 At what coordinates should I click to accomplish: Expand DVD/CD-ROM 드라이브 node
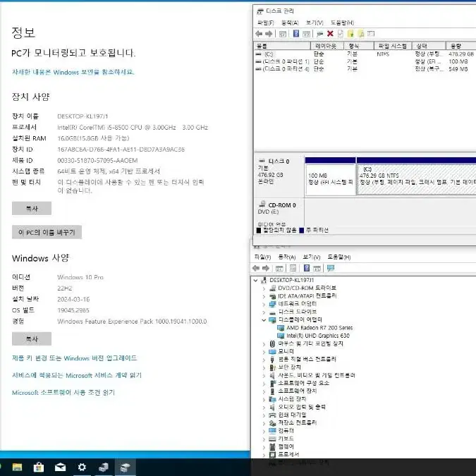pyautogui.click(x=264, y=288)
